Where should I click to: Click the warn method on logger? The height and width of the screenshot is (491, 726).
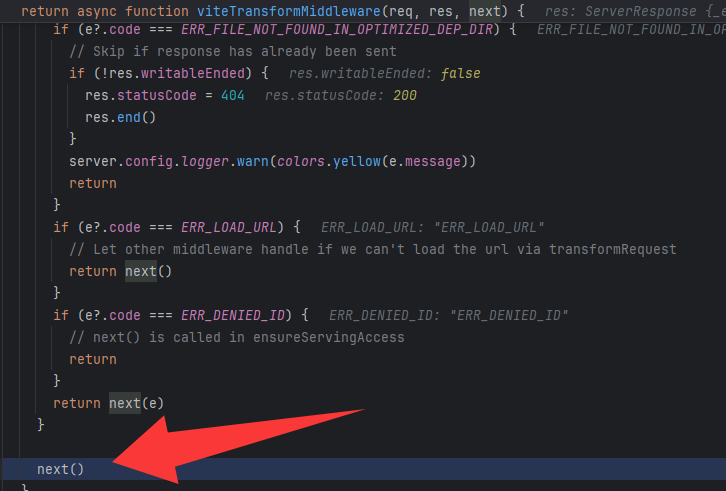pyautogui.click(x=252, y=161)
